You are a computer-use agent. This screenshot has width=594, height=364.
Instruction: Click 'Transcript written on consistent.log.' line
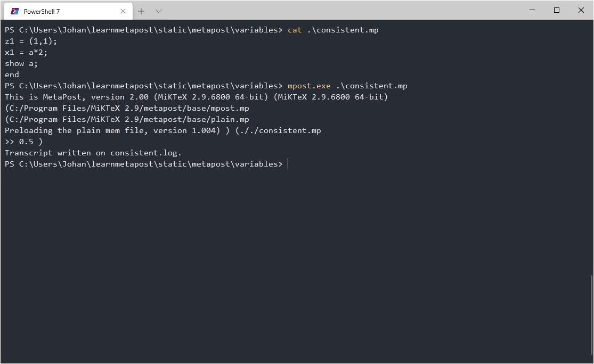[93, 153]
